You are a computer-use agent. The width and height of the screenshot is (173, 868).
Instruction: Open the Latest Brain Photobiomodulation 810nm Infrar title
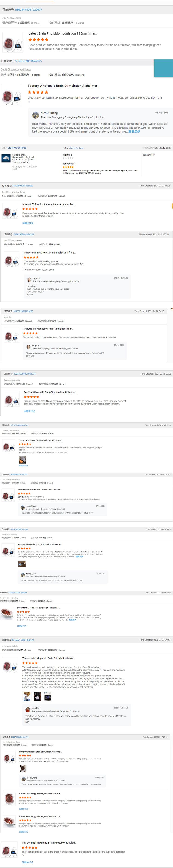[63, 34]
